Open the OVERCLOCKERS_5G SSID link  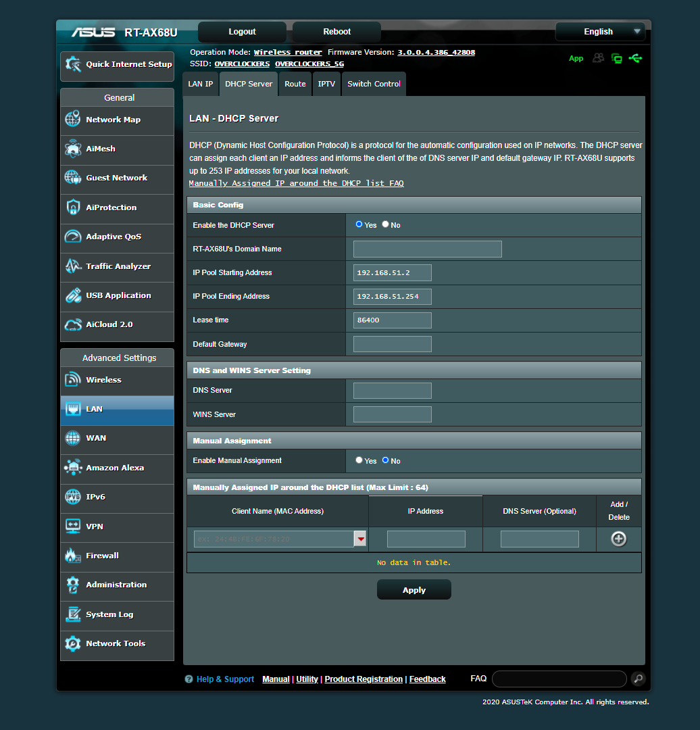coord(309,64)
